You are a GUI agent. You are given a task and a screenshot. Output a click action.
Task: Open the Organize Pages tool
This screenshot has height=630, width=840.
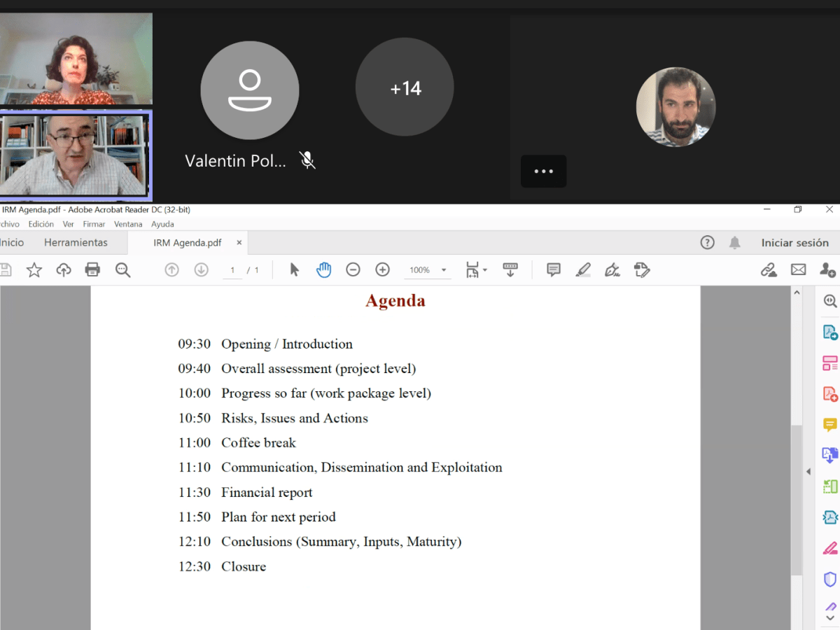point(829,363)
